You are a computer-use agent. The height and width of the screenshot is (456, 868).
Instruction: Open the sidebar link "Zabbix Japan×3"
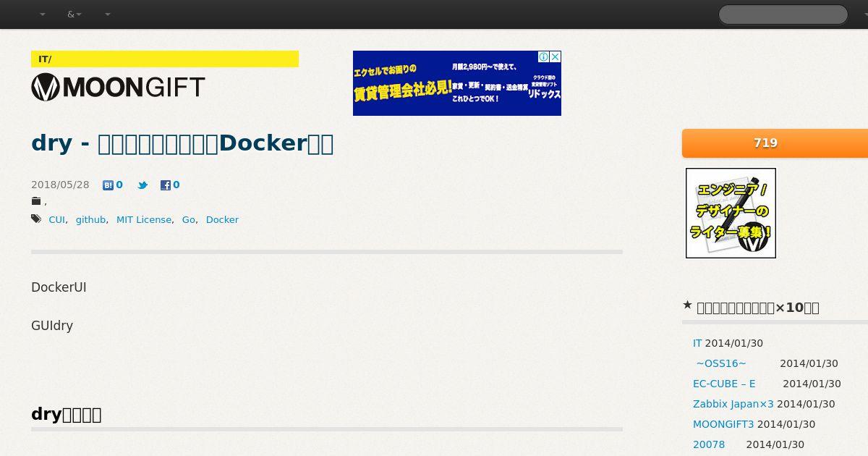733,404
